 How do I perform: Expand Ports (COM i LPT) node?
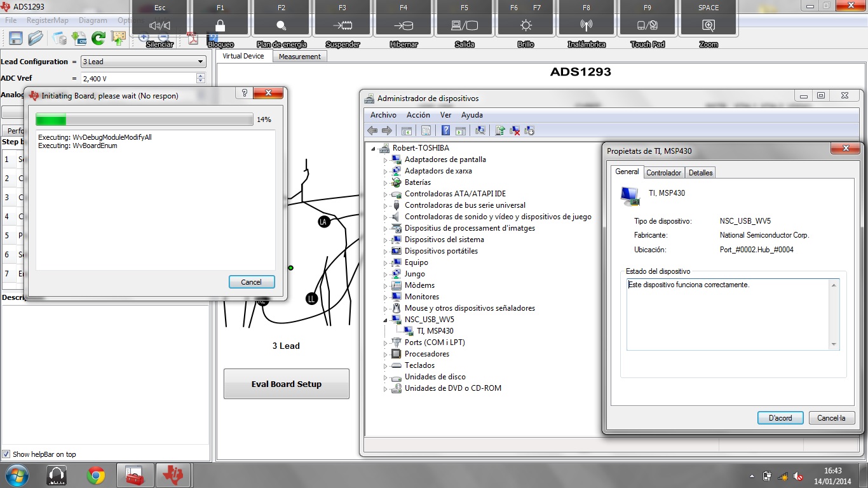click(x=385, y=342)
